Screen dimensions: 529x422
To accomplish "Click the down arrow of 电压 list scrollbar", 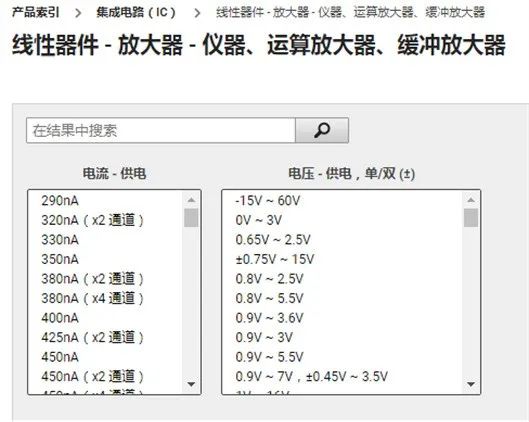I will tap(471, 384).
